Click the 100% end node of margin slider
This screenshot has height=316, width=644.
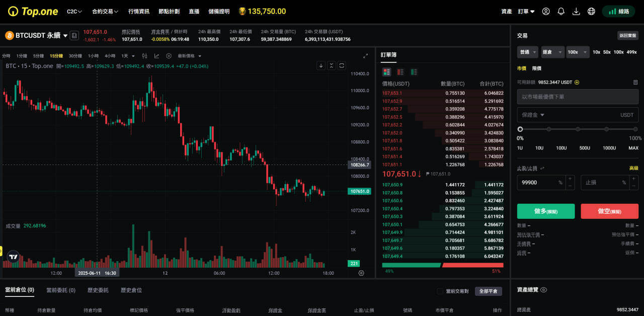click(x=635, y=129)
